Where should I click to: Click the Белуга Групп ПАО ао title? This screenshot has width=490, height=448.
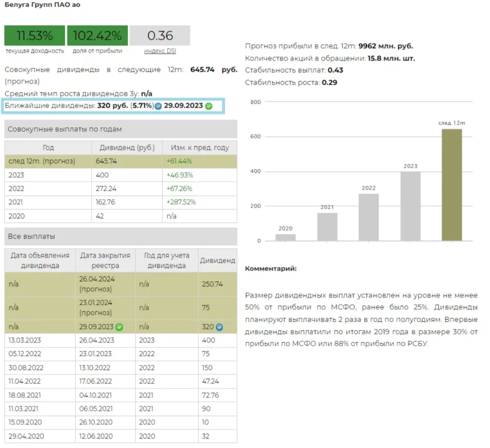(x=42, y=4)
